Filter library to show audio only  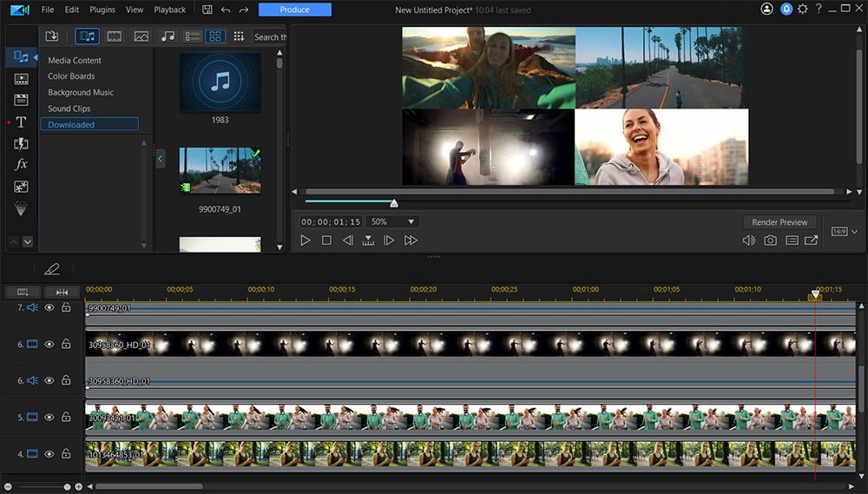tap(168, 36)
